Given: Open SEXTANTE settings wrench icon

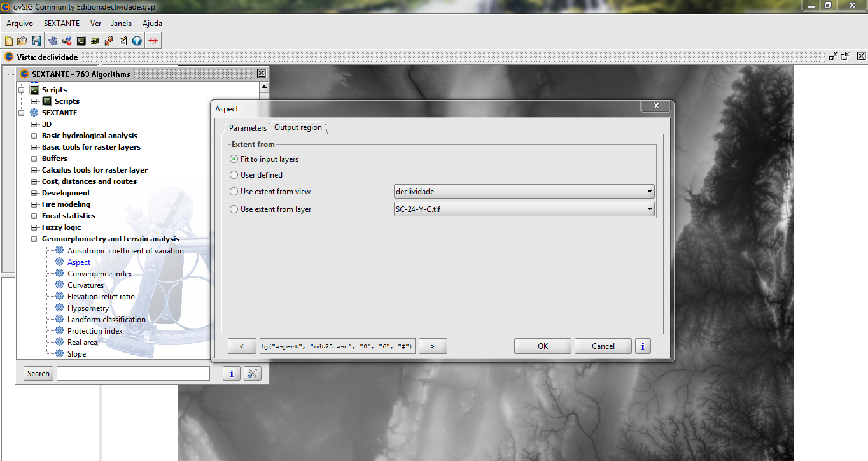Looking at the screenshot, I should point(252,374).
